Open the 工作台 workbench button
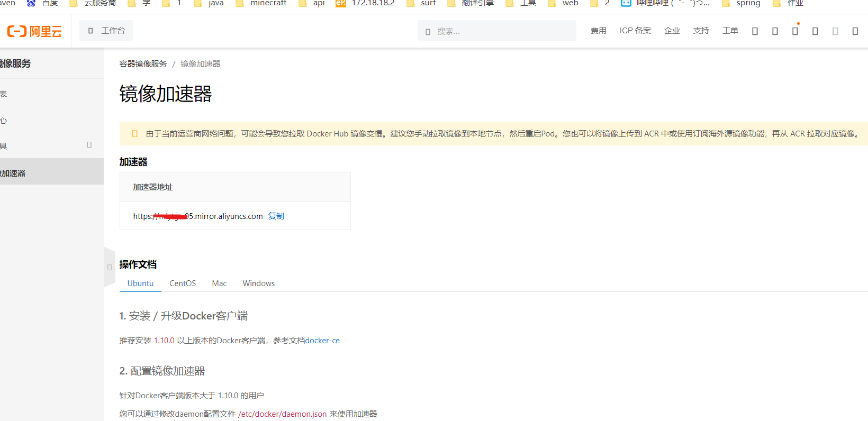868x421 pixels. (x=106, y=31)
